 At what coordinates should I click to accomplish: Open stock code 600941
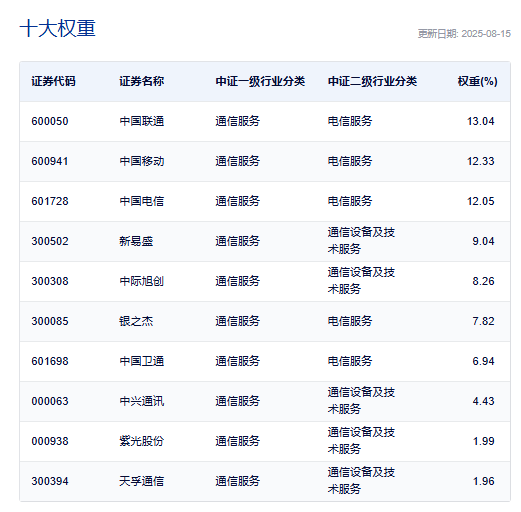(50, 161)
